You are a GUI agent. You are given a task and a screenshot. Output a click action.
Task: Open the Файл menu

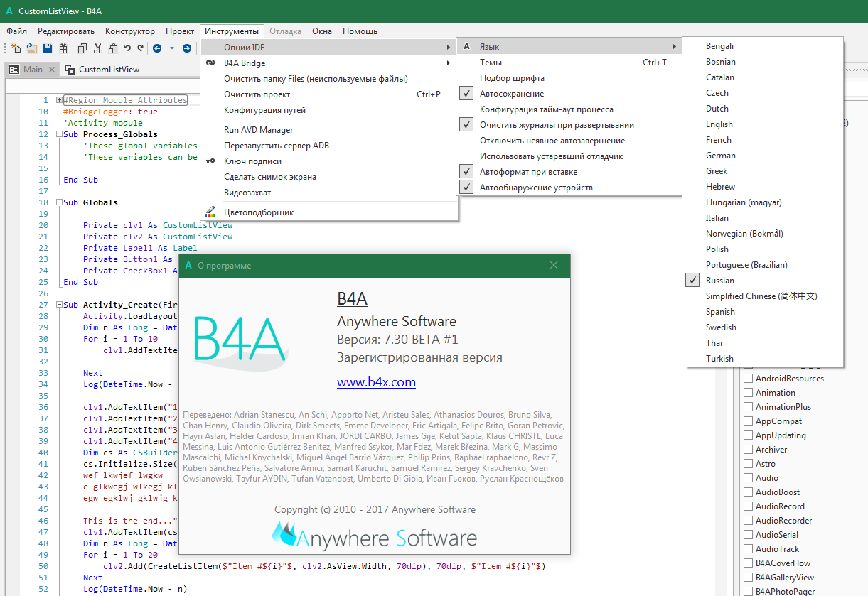click(x=17, y=31)
